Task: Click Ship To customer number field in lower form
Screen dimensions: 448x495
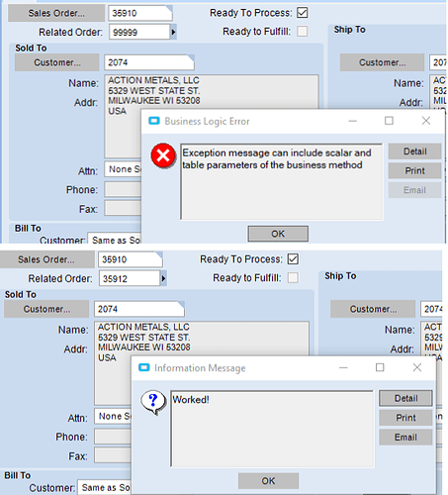Action: pyautogui.click(x=431, y=309)
